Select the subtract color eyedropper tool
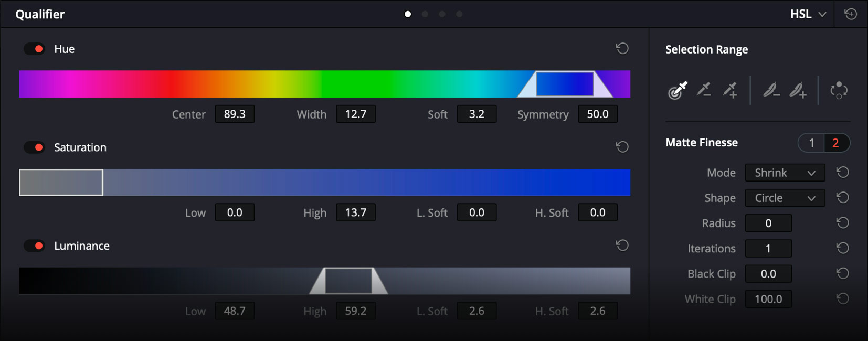The height and width of the screenshot is (341, 868). [704, 90]
